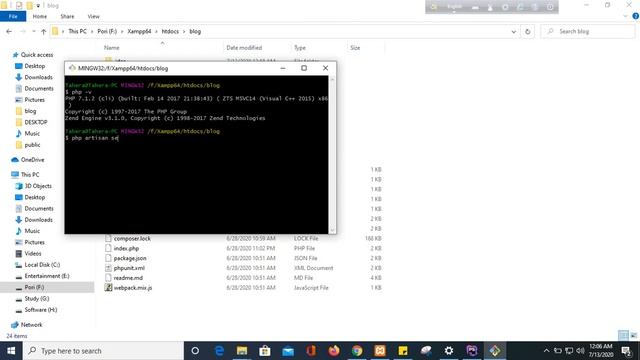Click 'Xampp64' in the address breadcrumb
The width and height of the screenshot is (640, 360).
click(139, 31)
